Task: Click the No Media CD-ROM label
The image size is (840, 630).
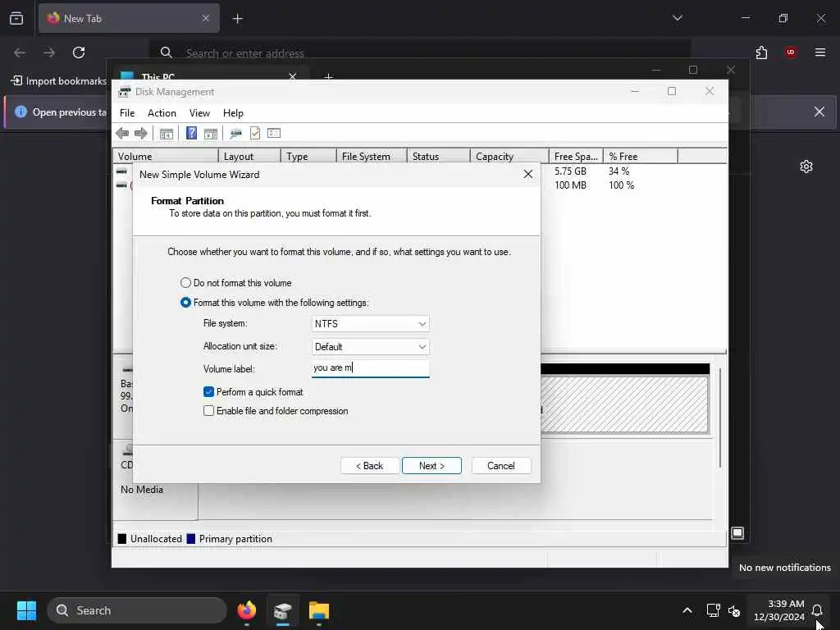Action: coord(142,490)
